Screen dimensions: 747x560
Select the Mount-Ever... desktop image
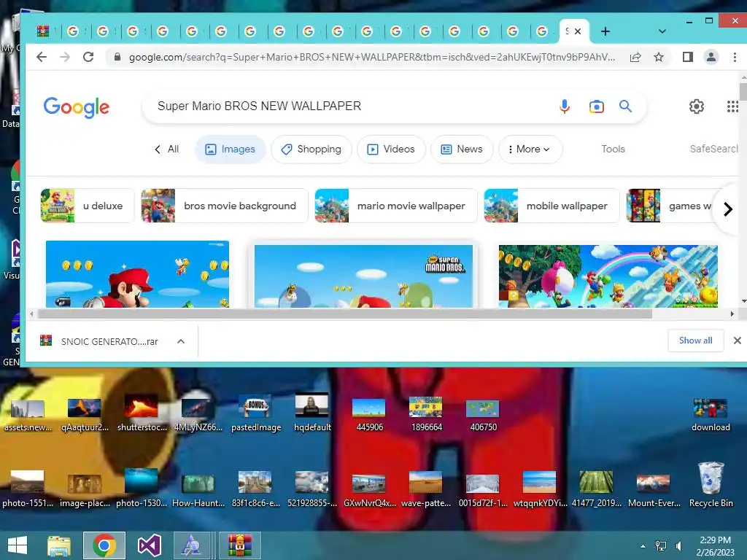[654, 489]
